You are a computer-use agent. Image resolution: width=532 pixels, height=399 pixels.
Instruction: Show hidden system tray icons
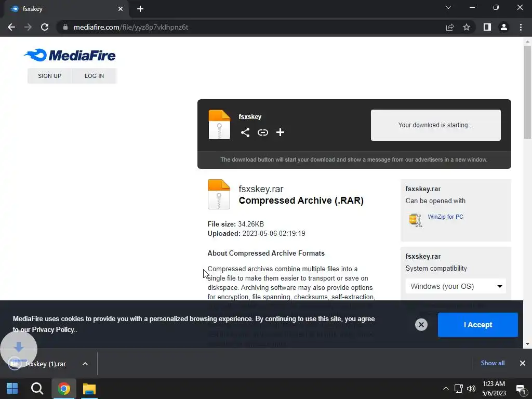(446, 389)
